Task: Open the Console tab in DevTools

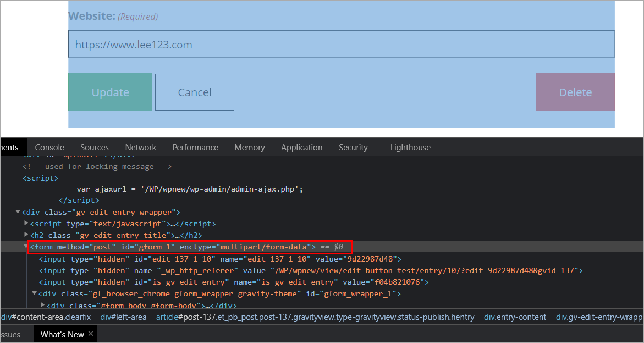Action: tap(49, 148)
